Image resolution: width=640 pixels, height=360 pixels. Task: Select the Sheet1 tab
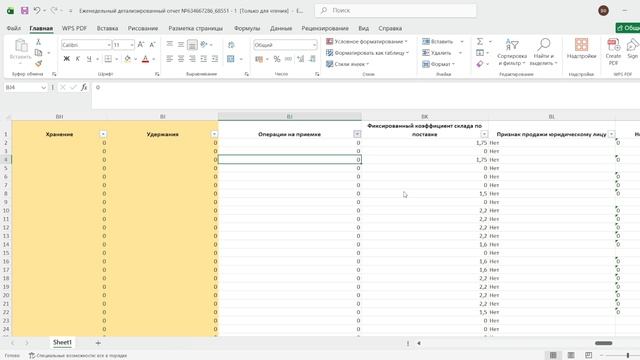pyautogui.click(x=62, y=342)
